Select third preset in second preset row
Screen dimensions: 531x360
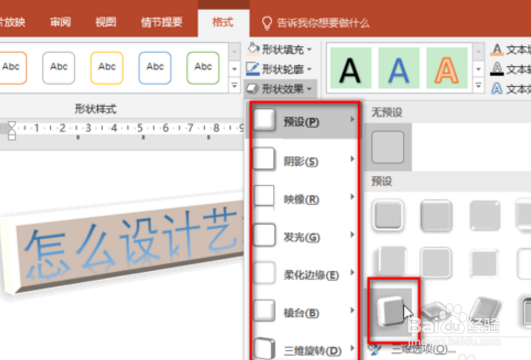point(484,262)
